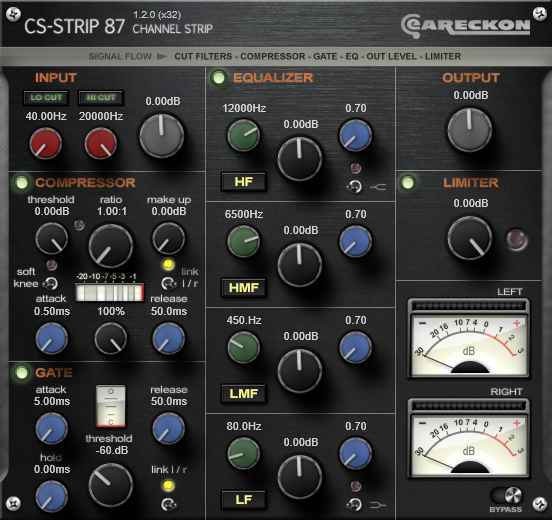The height and width of the screenshot is (520, 552).
Task: Click the HF band gain knob
Action: click(x=300, y=159)
